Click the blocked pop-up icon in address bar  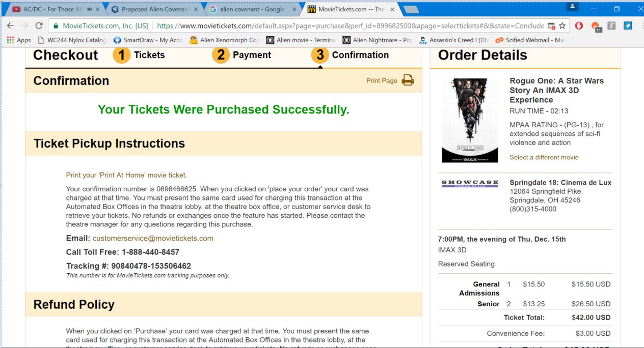tap(551, 25)
